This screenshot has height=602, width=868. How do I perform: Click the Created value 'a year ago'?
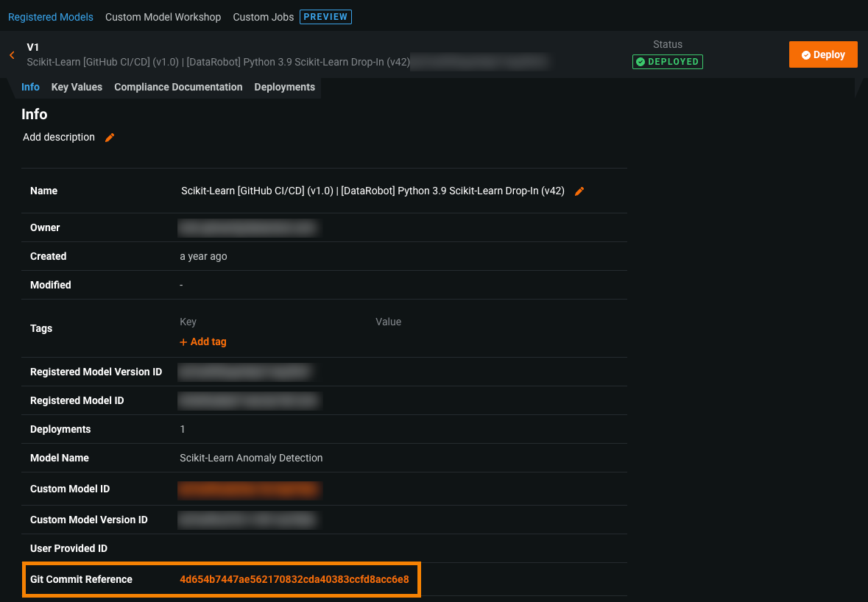pyautogui.click(x=203, y=256)
